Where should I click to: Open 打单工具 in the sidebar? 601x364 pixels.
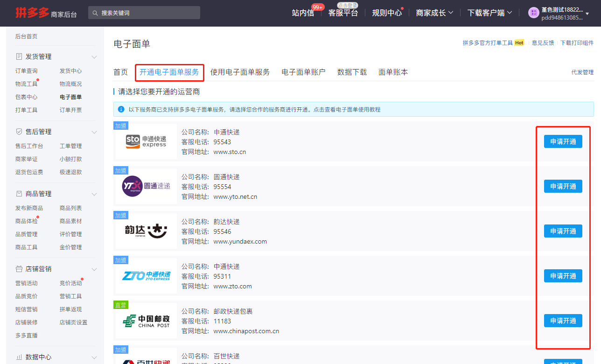26,110
